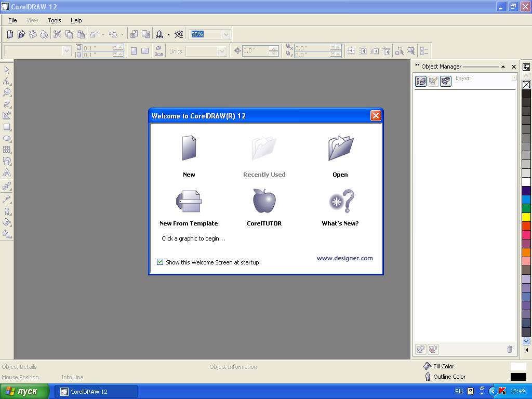Click the Open folder graphic in Welcome dialog

(x=341, y=148)
